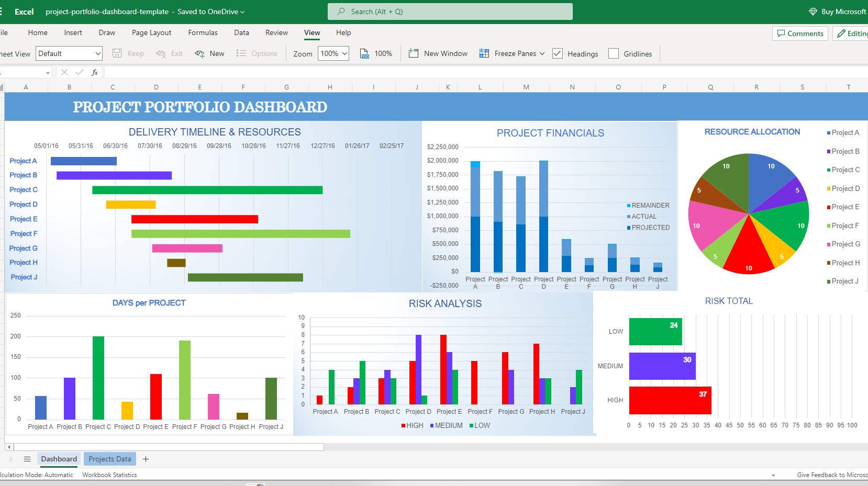The width and height of the screenshot is (868, 486).
Task: Click Workbook Statistics in status bar
Action: coord(109,475)
